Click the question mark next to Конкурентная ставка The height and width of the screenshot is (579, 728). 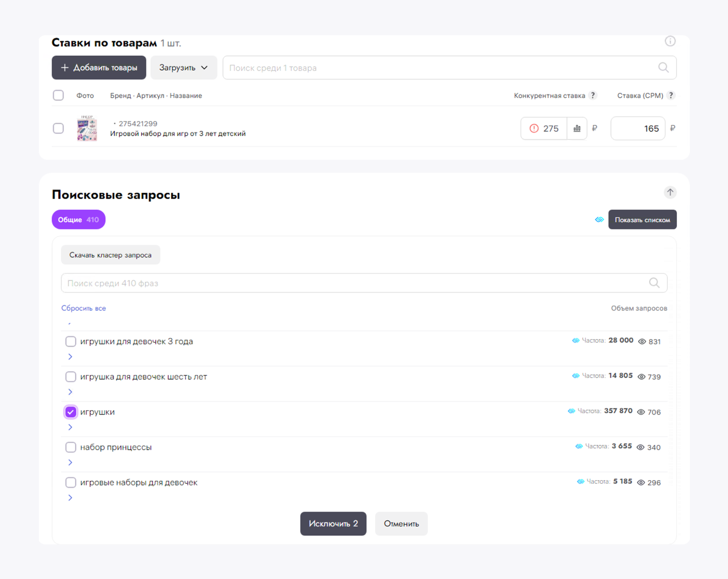tap(593, 96)
